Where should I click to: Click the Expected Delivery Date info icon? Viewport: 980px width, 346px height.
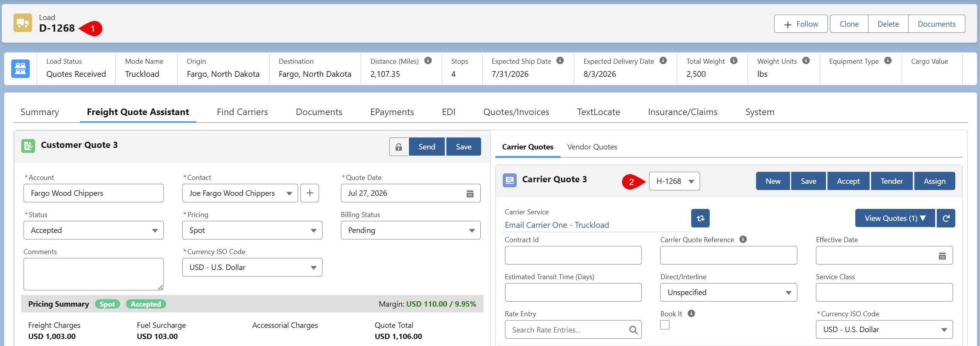click(663, 61)
